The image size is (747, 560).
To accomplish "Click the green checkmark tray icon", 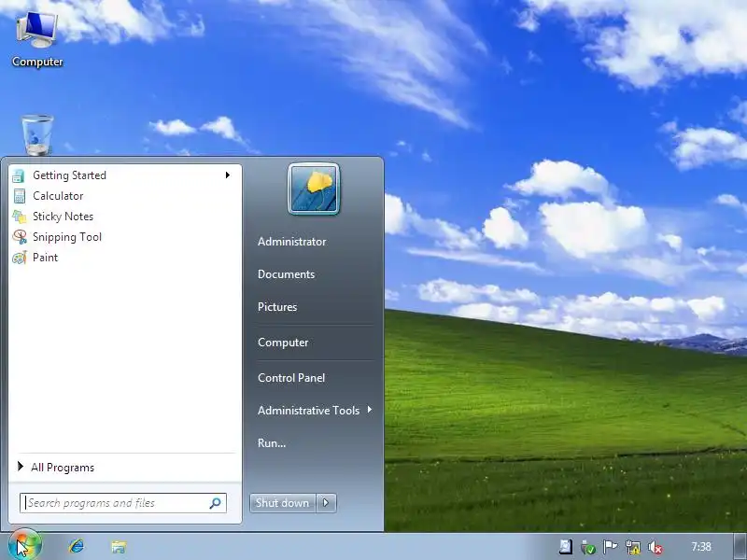I will tap(588, 547).
